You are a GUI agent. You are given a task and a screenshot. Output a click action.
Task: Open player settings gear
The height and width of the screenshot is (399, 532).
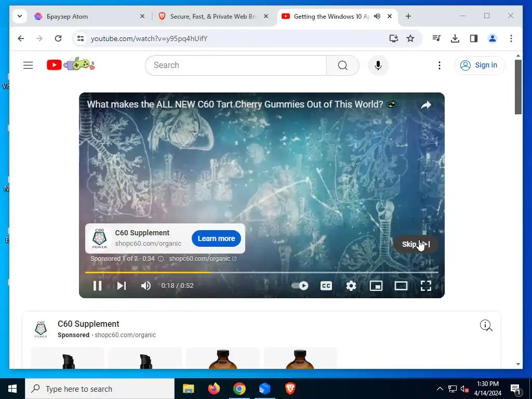pyautogui.click(x=351, y=286)
